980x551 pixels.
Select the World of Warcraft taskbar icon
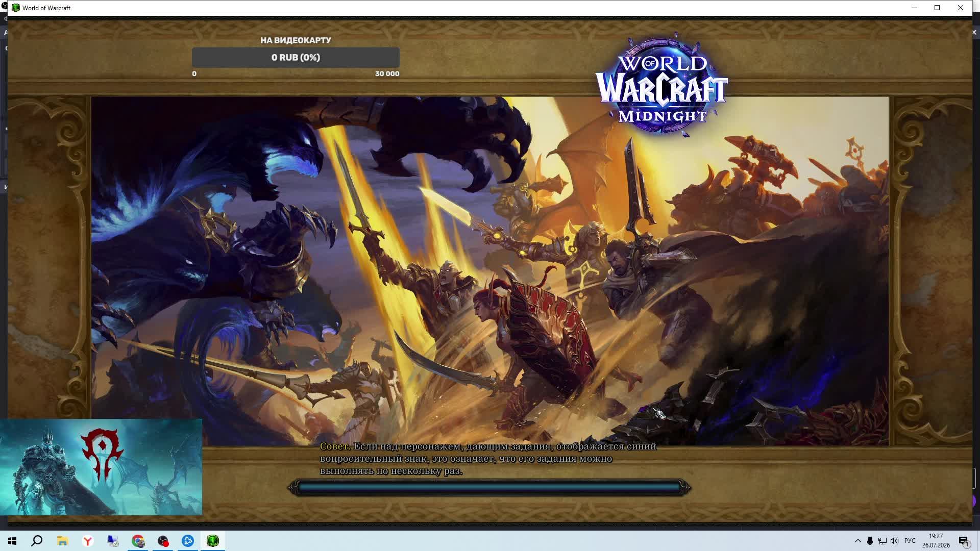(x=213, y=541)
